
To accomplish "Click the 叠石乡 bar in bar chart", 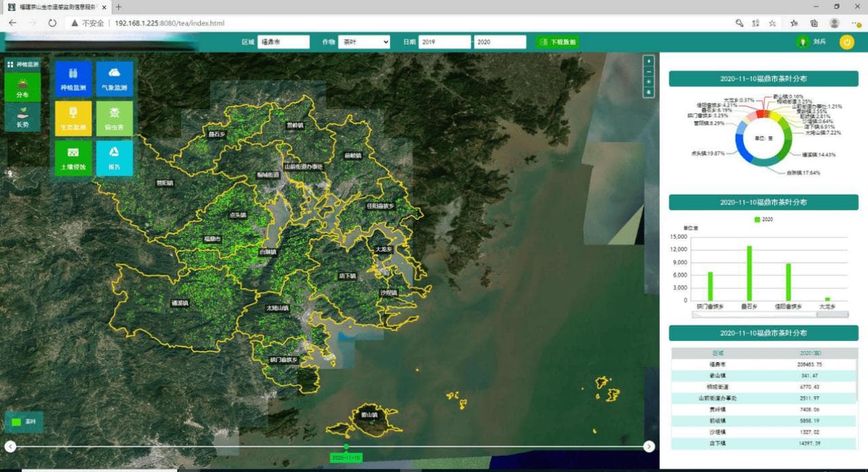I will pyautogui.click(x=749, y=273).
